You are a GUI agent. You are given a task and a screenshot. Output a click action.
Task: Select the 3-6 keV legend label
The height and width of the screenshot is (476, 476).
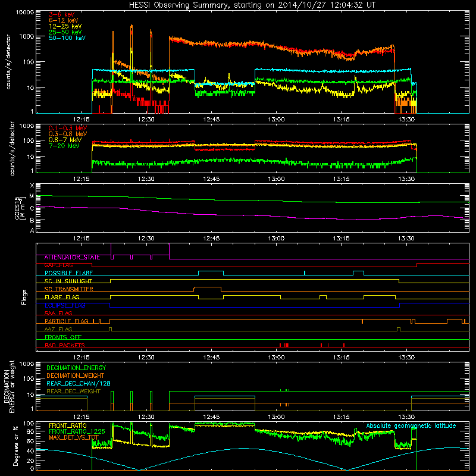[61, 14]
